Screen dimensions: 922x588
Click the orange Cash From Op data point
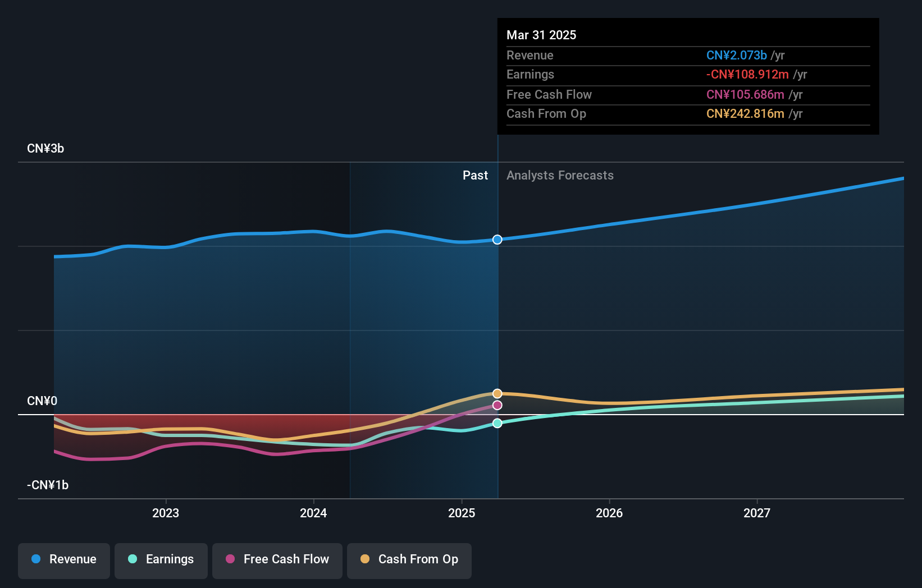click(x=497, y=393)
